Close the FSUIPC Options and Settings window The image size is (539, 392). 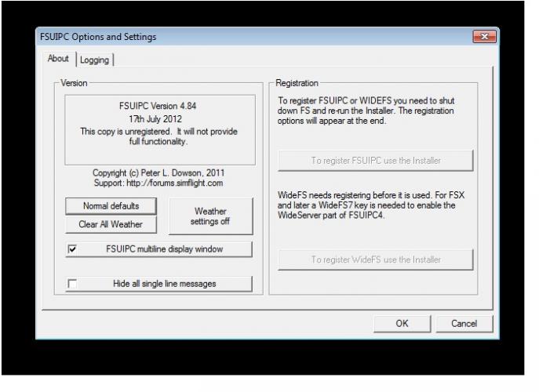point(484,36)
